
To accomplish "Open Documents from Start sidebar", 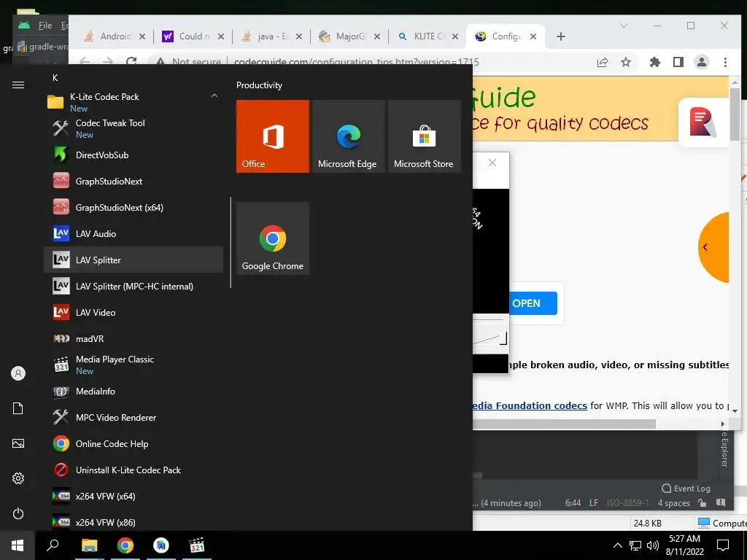I will [18, 408].
